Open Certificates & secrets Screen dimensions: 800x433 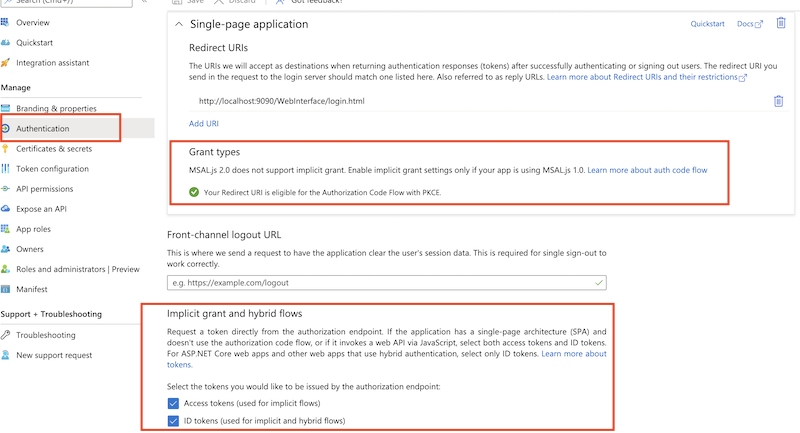[54, 149]
